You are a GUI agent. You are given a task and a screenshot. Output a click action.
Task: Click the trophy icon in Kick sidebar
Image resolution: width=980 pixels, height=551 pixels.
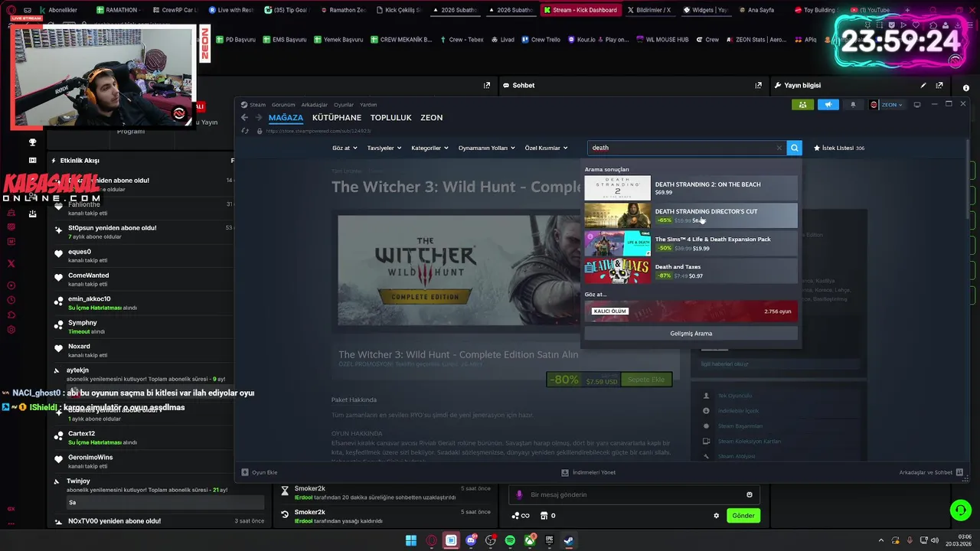[x=32, y=142]
